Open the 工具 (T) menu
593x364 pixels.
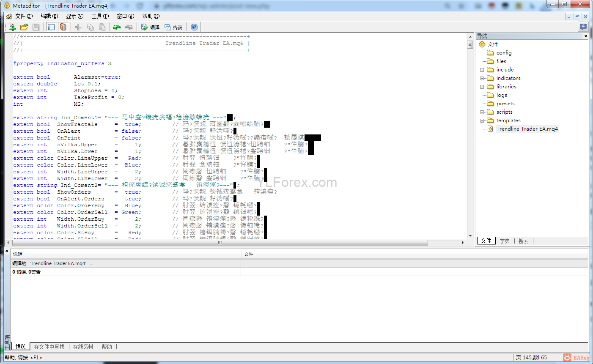pyautogui.click(x=100, y=16)
